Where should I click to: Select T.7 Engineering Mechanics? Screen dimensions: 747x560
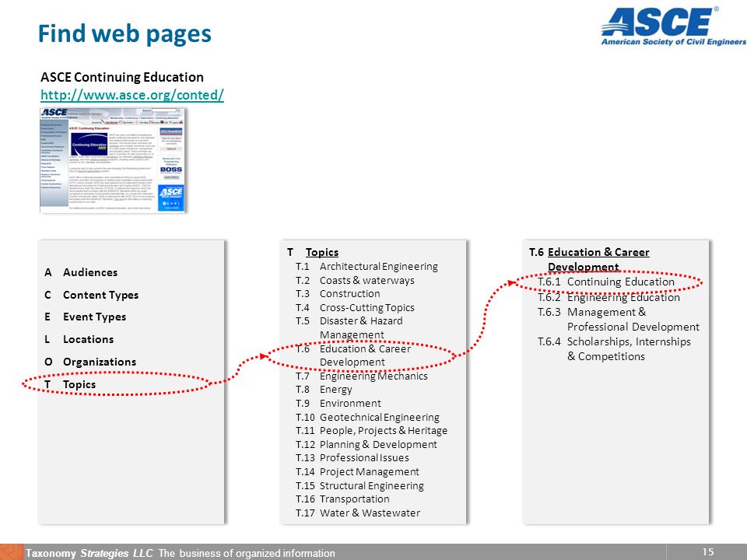(362, 376)
